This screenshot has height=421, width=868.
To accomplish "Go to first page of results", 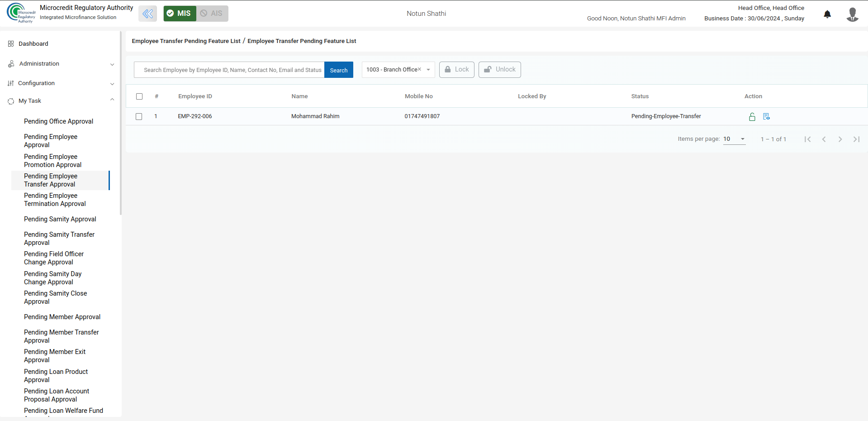I will 807,139.
